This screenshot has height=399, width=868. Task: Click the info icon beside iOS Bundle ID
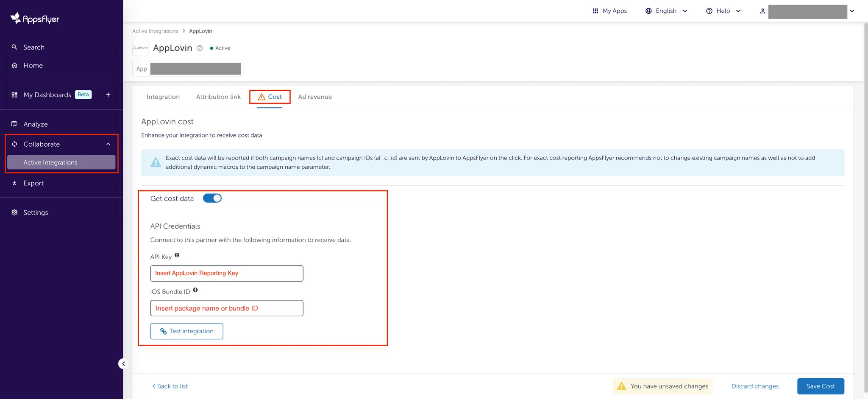pyautogui.click(x=195, y=290)
